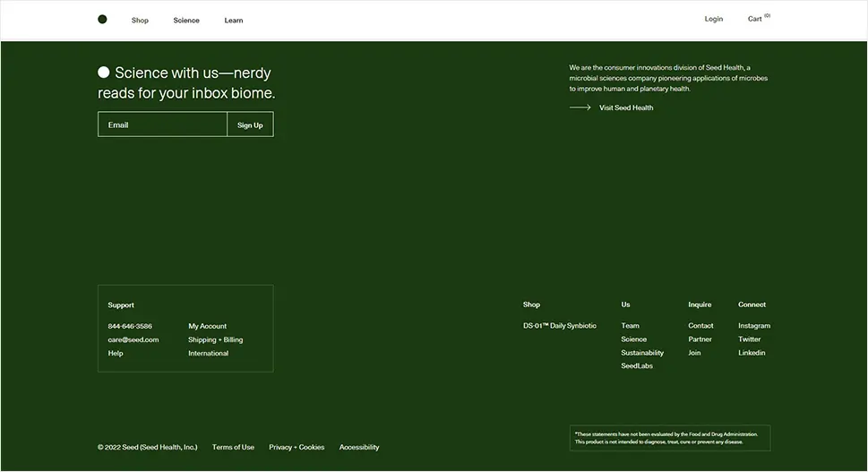868x472 pixels.
Task: Open Seed's Twitter link
Action: tap(750, 339)
